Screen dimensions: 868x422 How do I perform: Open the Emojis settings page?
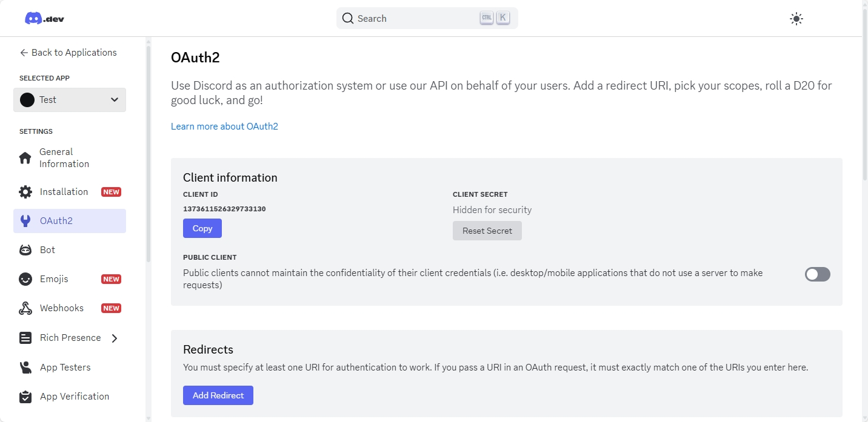[70, 279]
